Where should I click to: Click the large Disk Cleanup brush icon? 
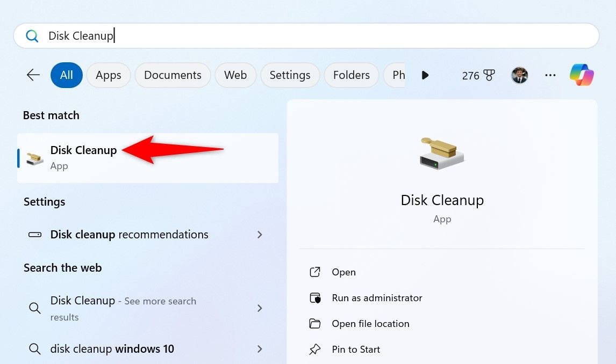click(442, 154)
